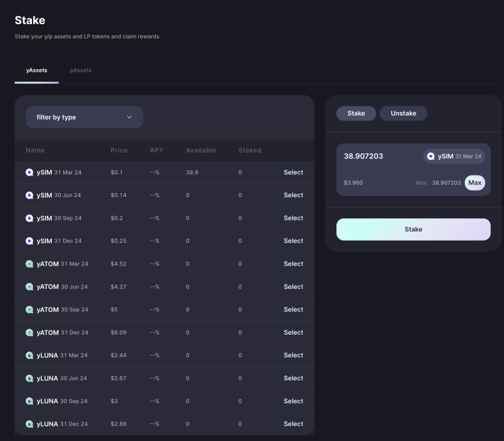The image size is (504, 441).
Task: Switch to the yAssets tab
Action: (x=37, y=70)
